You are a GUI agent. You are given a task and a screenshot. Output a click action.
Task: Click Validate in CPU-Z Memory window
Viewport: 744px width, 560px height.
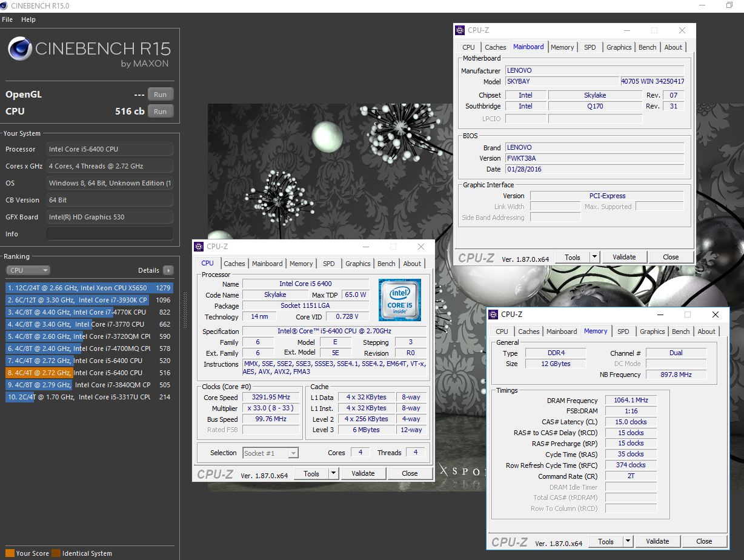tap(657, 542)
